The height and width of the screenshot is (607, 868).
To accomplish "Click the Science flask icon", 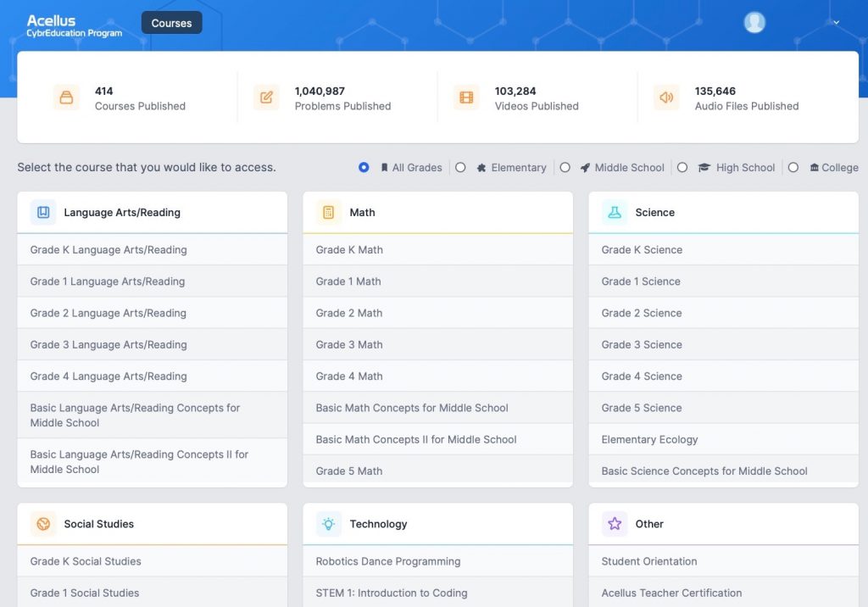I will tap(615, 212).
